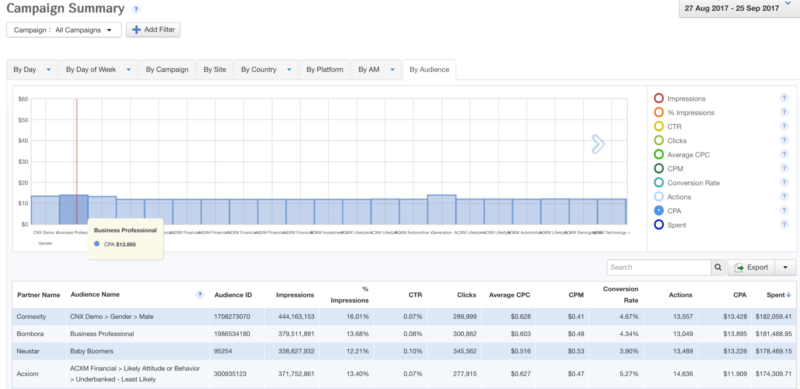The width and height of the screenshot is (800, 389).
Task: Open help icon next to Impressions metric
Action: 784,98
